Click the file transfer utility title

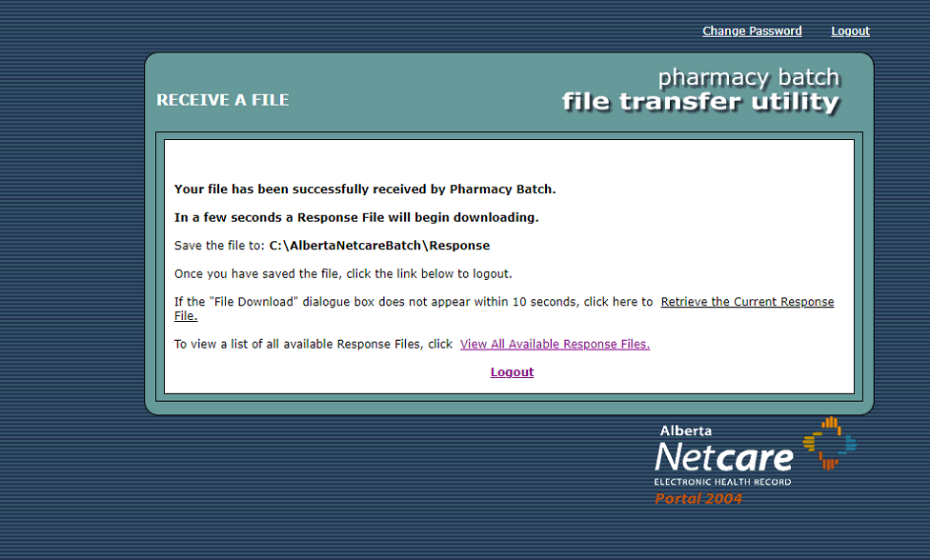point(700,102)
